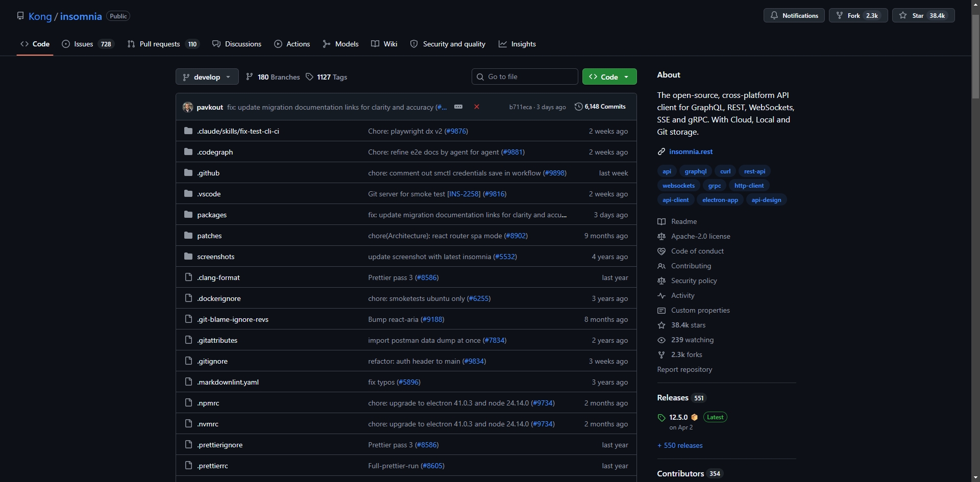Click the commit history clock icon
The width and height of the screenshot is (980, 482).
click(578, 107)
